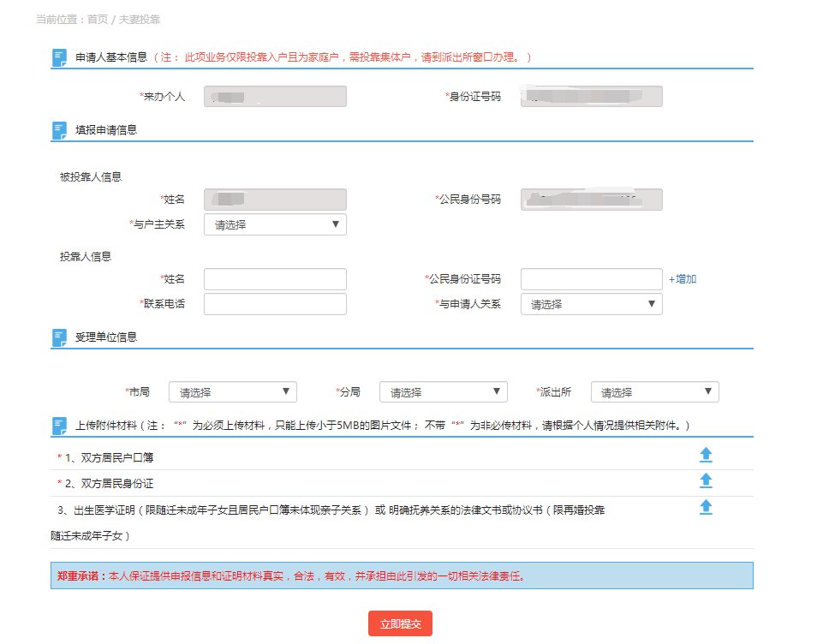Expand the 派出所 selection dropdown
Screen dimensions: 835x644
pyautogui.click(x=654, y=392)
